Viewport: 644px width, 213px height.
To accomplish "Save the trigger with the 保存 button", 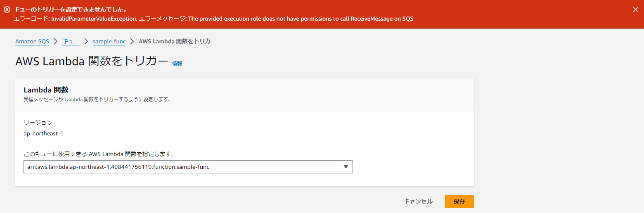I will (x=459, y=201).
